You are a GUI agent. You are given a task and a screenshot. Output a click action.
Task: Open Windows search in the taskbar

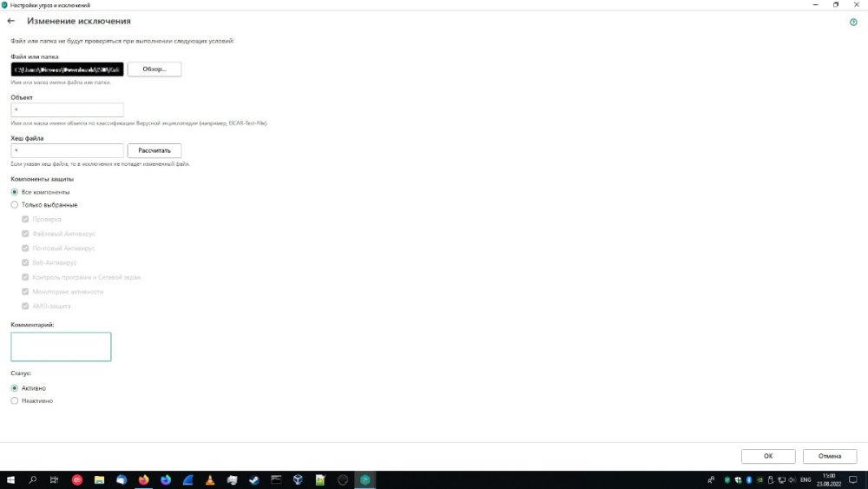point(33,480)
